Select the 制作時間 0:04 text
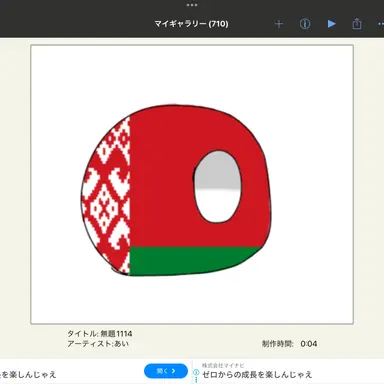The height and width of the screenshot is (384, 384). tap(289, 344)
